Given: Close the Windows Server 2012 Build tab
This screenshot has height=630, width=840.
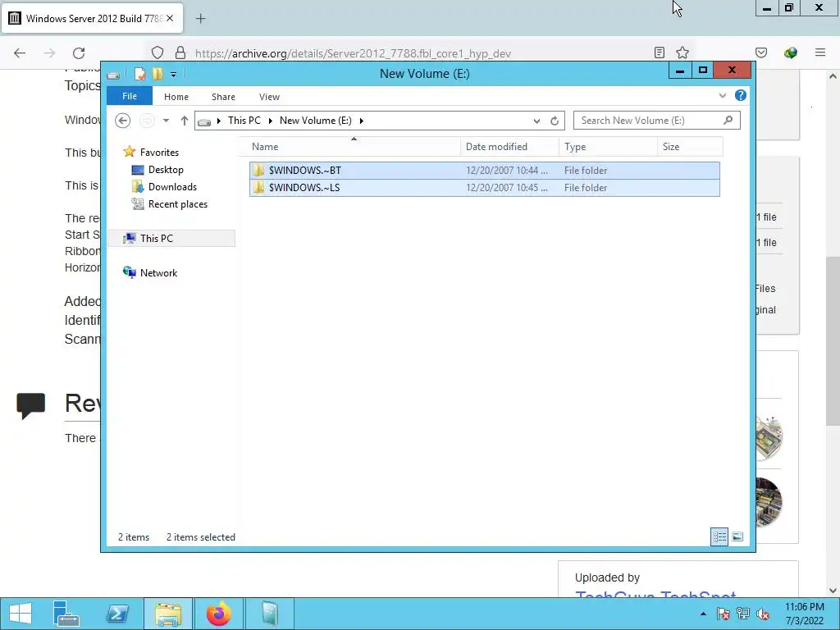Looking at the screenshot, I should click(170, 18).
